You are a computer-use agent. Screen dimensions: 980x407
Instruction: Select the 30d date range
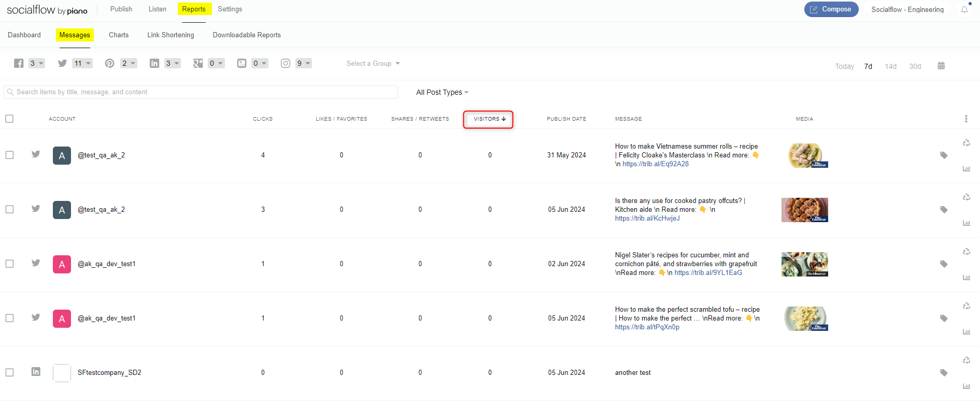click(x=915, y=66)
